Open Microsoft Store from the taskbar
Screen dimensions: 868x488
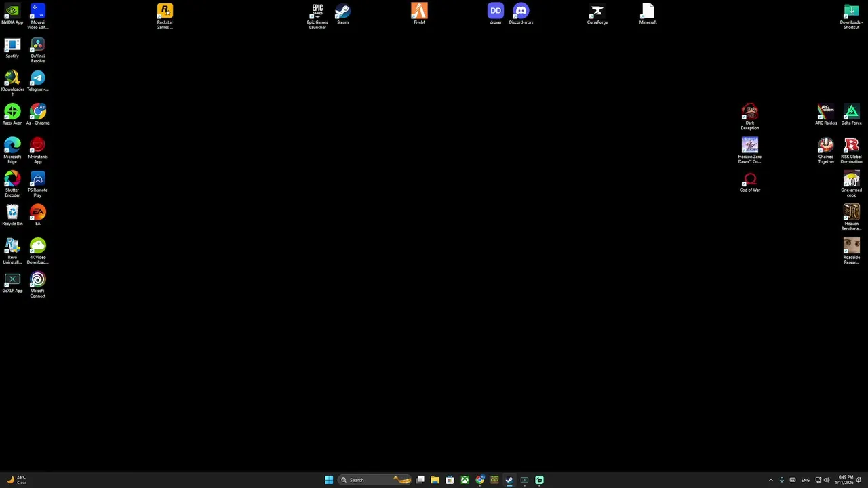tap(450, 480)
